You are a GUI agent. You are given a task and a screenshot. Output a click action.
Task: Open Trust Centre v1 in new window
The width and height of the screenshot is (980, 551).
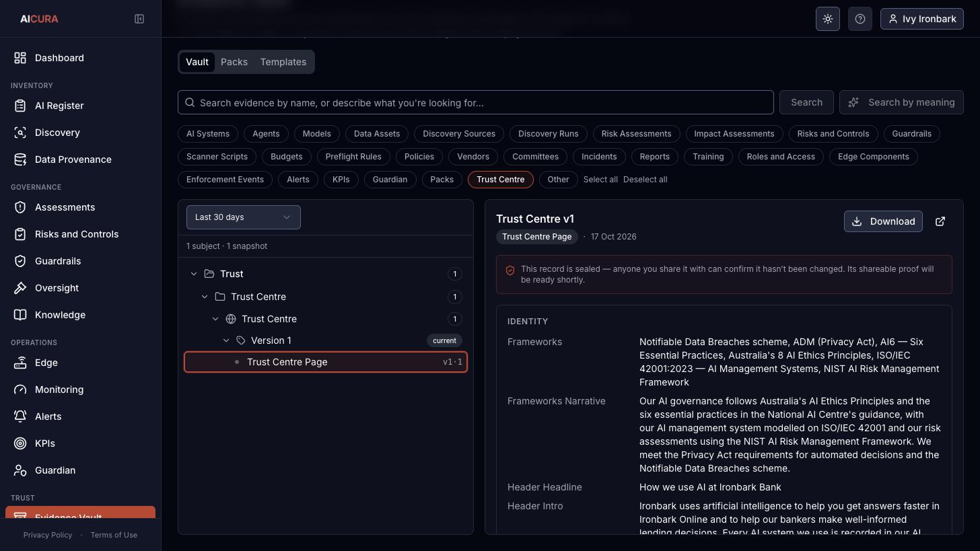point(940,221)
